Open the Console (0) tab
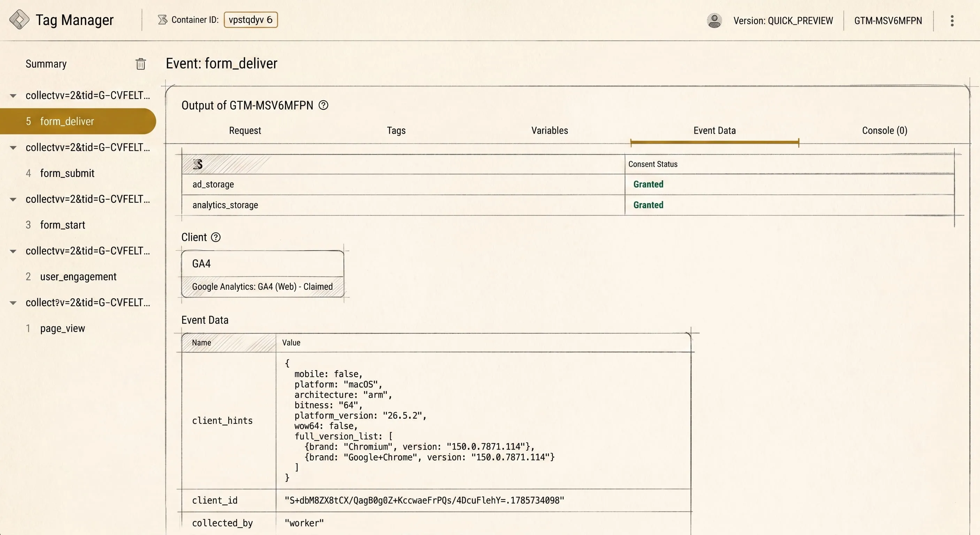Viewport: 980px width, 535px height. [885, 130]
